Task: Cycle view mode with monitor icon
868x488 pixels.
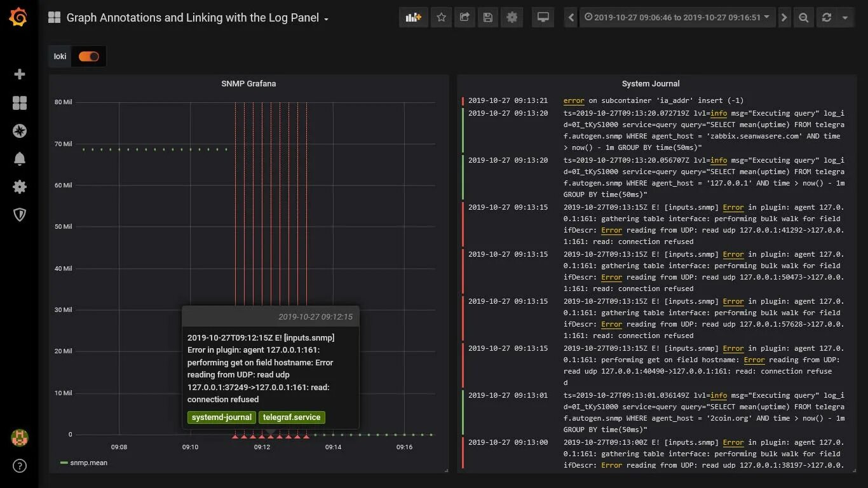Action: 543,18
